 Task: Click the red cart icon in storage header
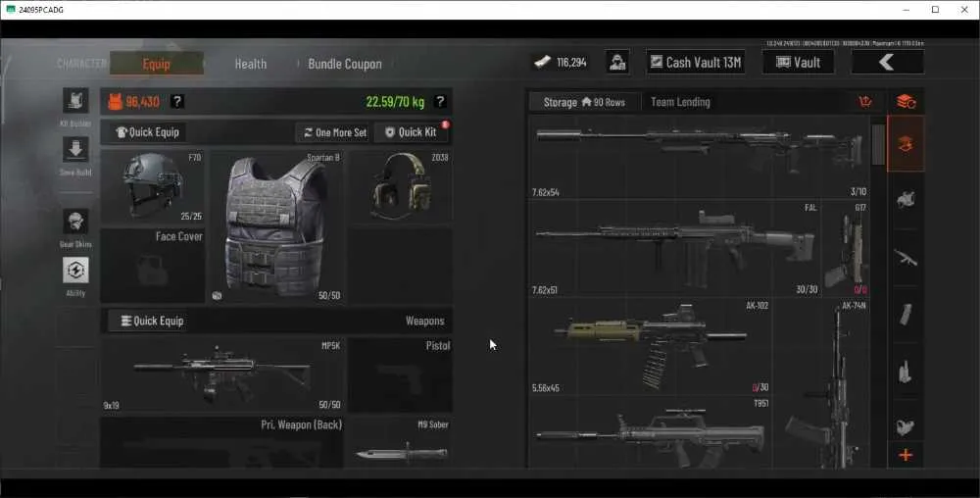[865, 101]
